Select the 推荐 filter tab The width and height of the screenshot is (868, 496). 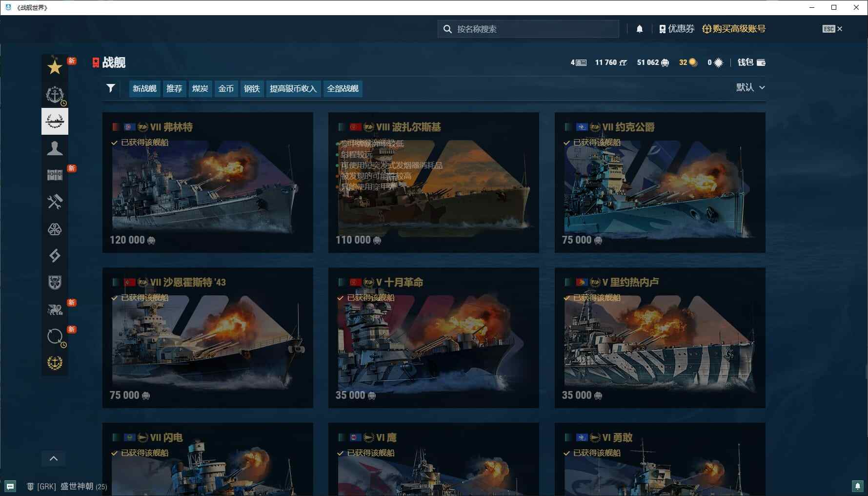[174, 88]
